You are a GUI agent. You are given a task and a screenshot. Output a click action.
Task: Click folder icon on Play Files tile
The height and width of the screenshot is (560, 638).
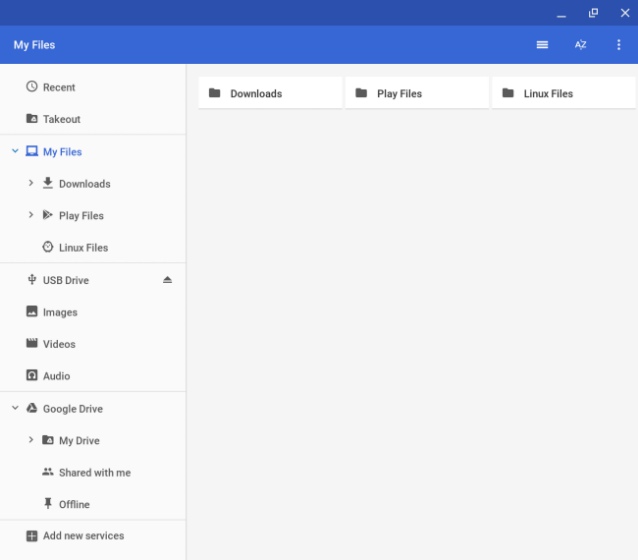pyautogui.click(x=361, y=93)
